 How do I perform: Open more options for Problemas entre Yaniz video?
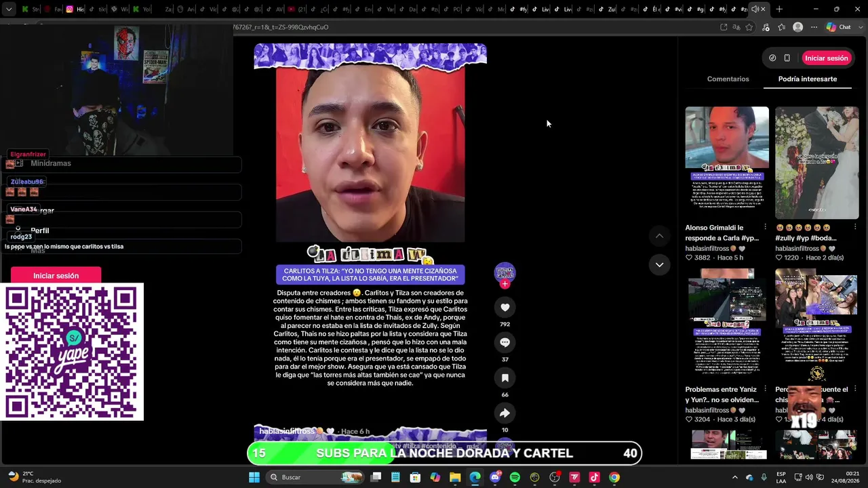pyautogui.click(x=765, y=389)
